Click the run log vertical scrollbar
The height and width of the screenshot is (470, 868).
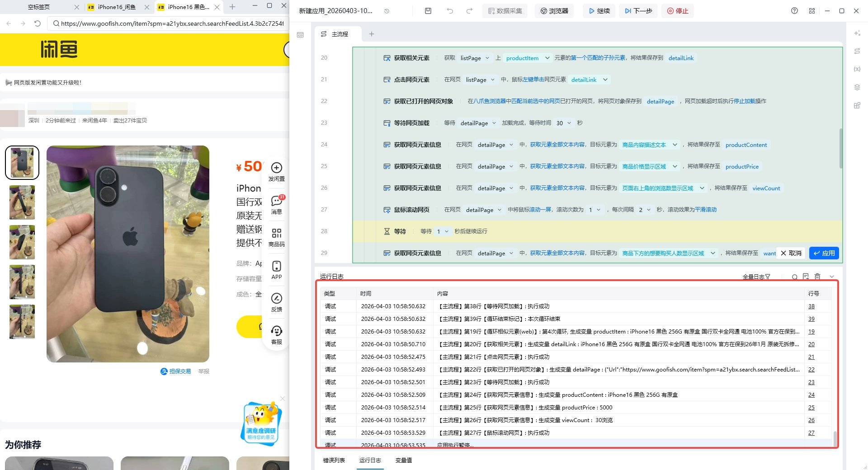click(835, 439)
